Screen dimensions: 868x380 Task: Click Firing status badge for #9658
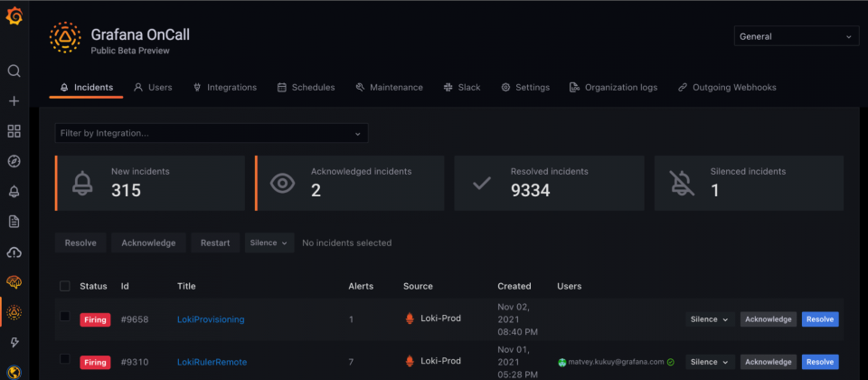pos(95,319)
